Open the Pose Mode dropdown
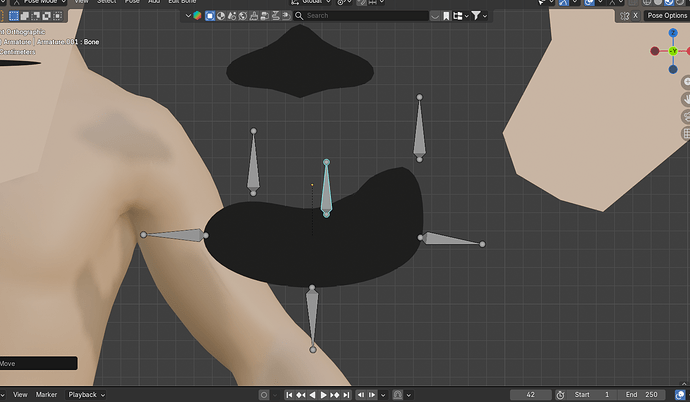690x402 pixels. pos(39,2)
